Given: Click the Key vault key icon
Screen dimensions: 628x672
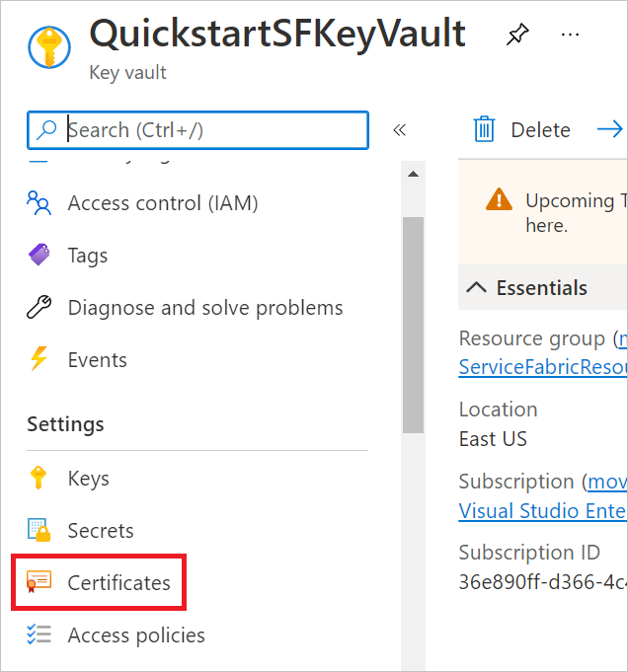Looking at the screenshot, I should point(49,47).
